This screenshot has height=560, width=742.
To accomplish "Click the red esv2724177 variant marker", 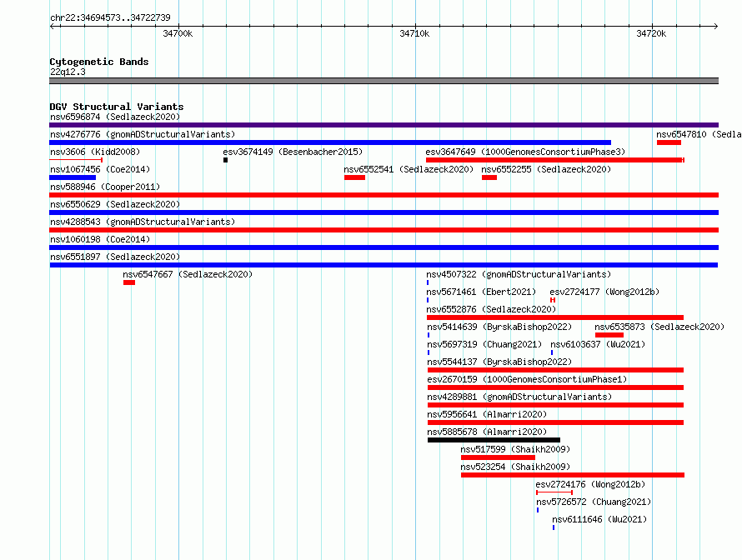I will [553, 300].
